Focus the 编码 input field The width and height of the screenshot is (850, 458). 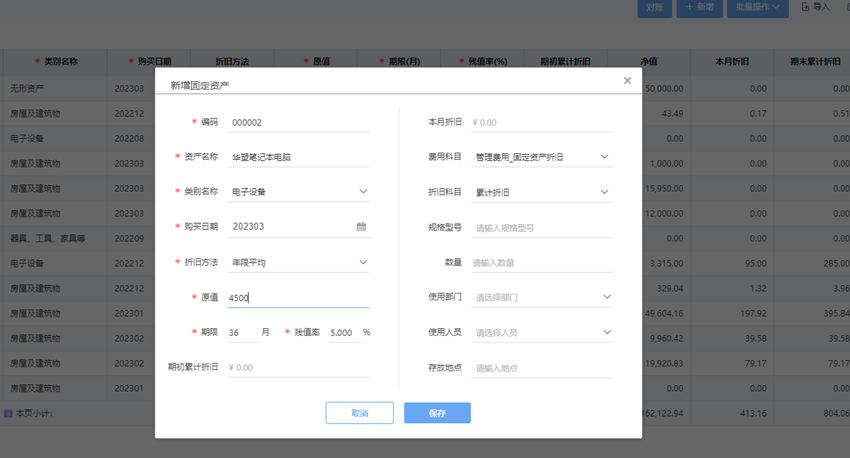(x=298, y=122)
